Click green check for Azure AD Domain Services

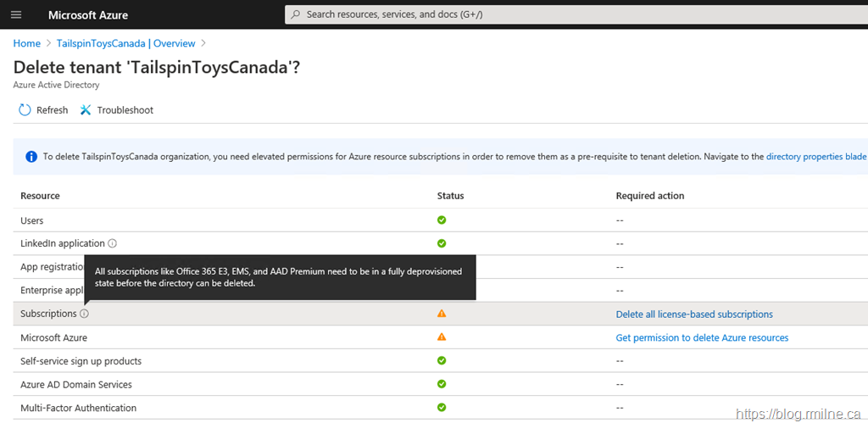(x=441, y=384)
